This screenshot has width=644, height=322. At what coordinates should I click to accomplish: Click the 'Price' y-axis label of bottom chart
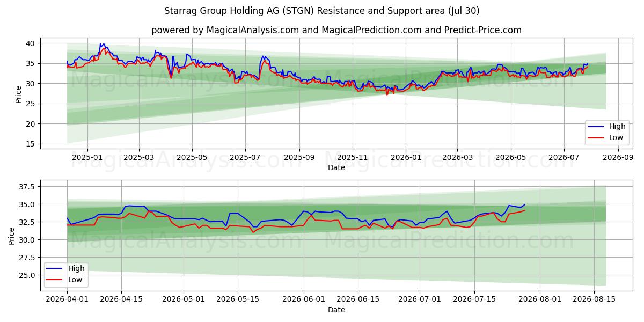click(12, 236)
